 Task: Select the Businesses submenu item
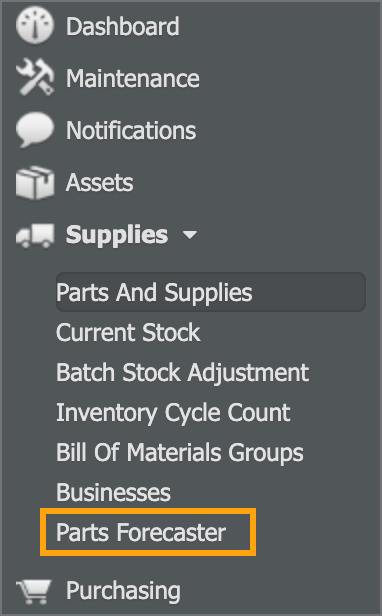(113, 492)
